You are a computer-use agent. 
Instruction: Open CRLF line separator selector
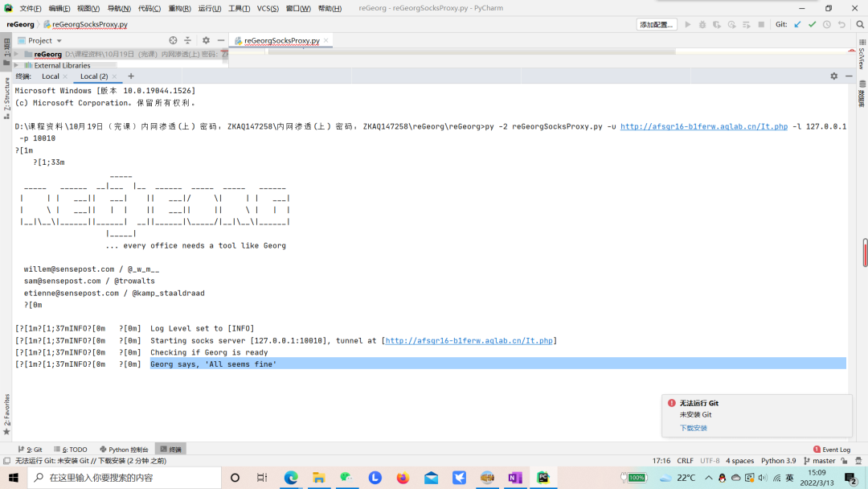[x=685, y=461]
